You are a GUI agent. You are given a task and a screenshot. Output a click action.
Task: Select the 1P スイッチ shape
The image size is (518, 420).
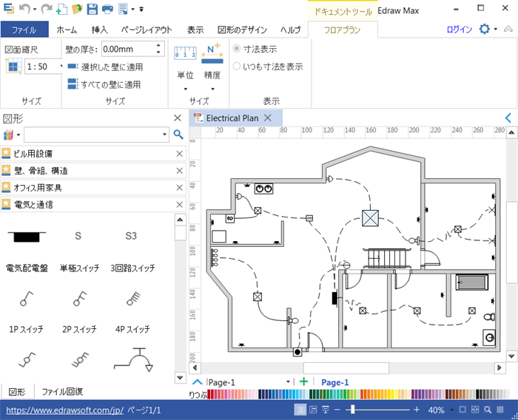click(x=27, y=298)
